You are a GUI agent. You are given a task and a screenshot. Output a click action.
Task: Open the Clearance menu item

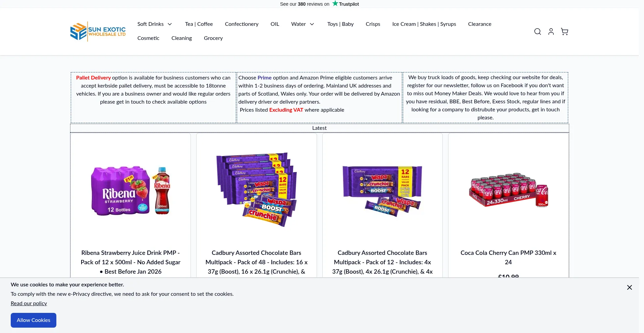pos(480,24)
